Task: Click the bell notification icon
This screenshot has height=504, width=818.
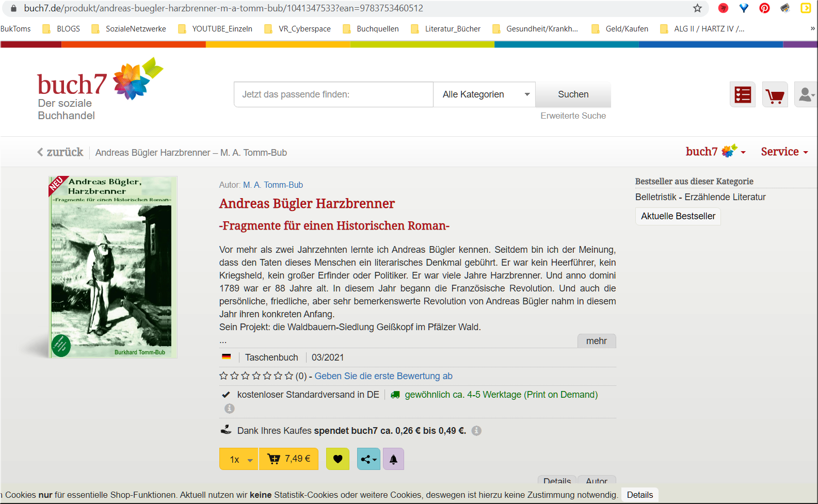Action: point(393,459)
